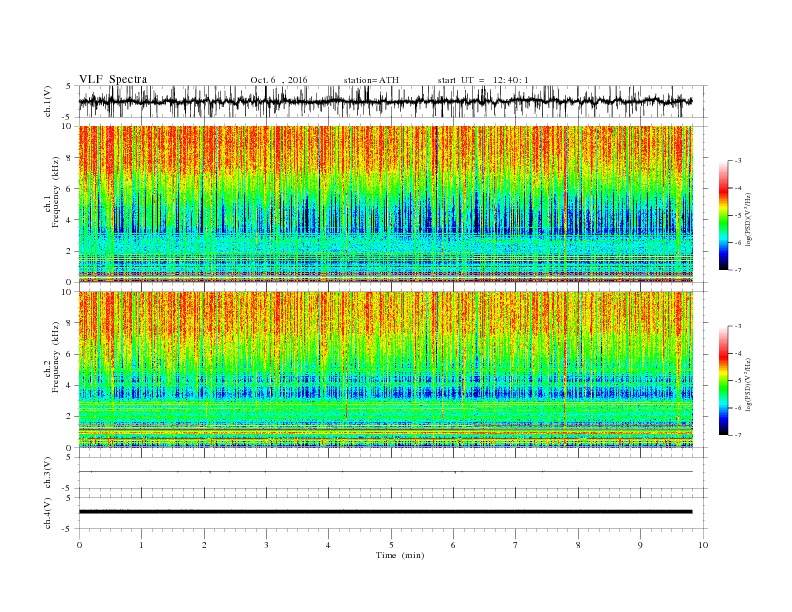Click the ch.2 spectrogram color scale bar
The width and height of the screenshot is (792, 612).
[724, 381]
